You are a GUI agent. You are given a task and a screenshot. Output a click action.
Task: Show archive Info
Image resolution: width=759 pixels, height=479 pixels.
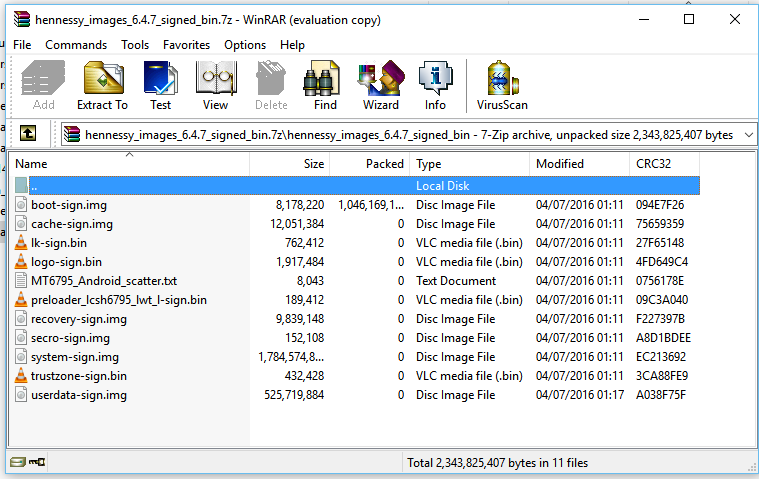click(x=435, y=85)
